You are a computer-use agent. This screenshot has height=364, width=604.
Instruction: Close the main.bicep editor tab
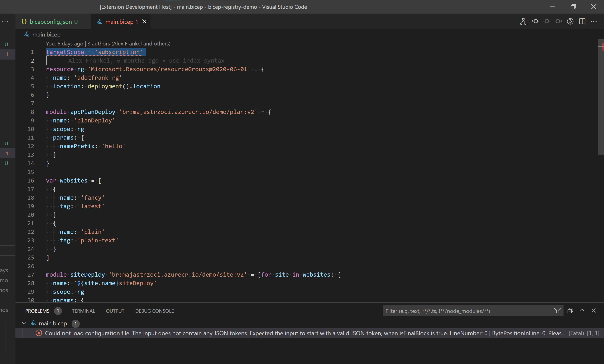[144, 21]
